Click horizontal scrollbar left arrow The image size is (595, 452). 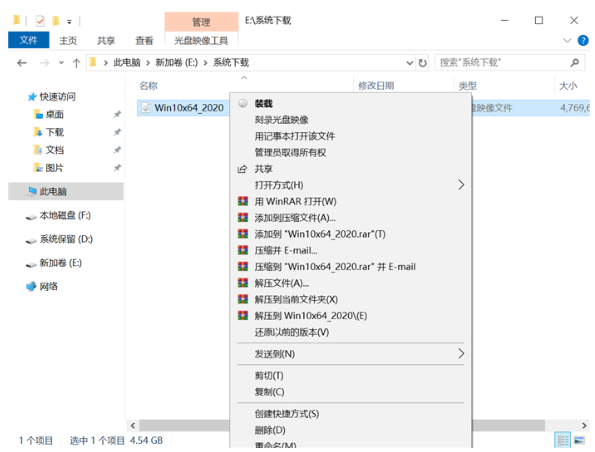point(133,425)
